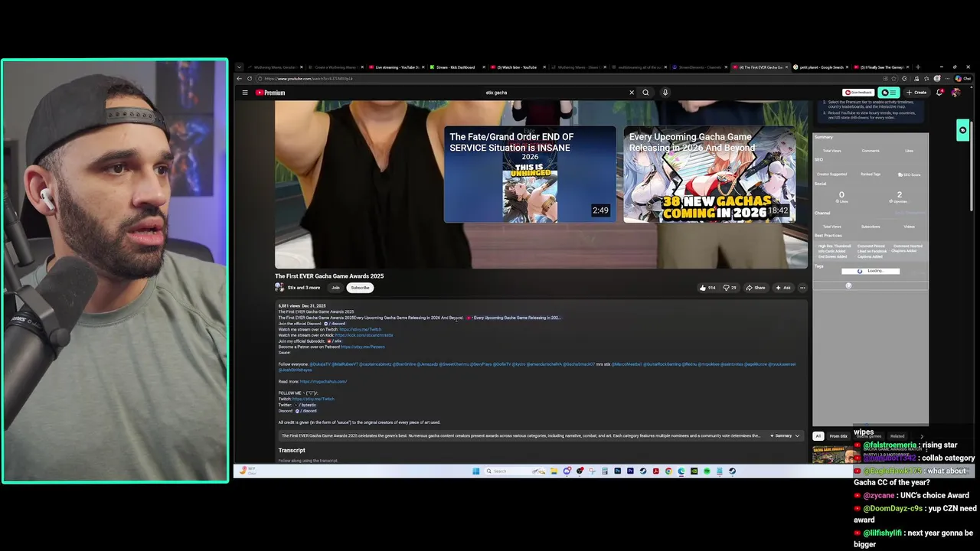Clear the 'stix gacha' search text
This screenshot has height=551, width=980.
pyautogui.click(x=632, y=93)
